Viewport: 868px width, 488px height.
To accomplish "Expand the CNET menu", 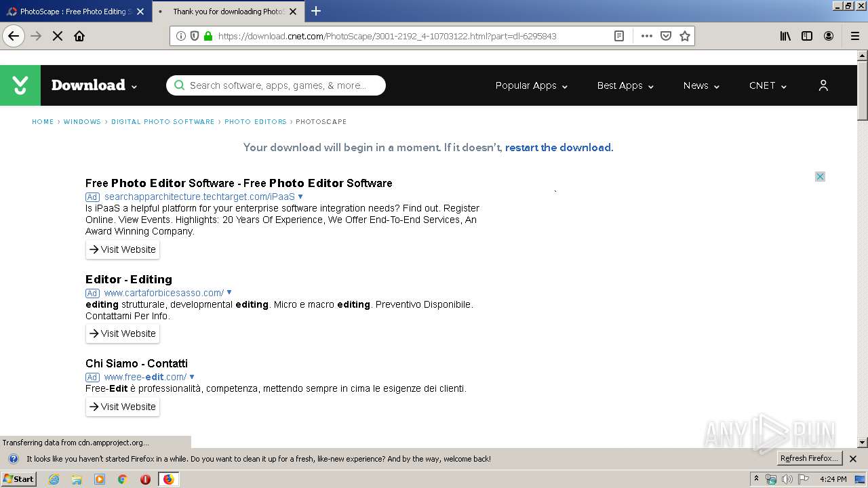I will coord(768,85).
